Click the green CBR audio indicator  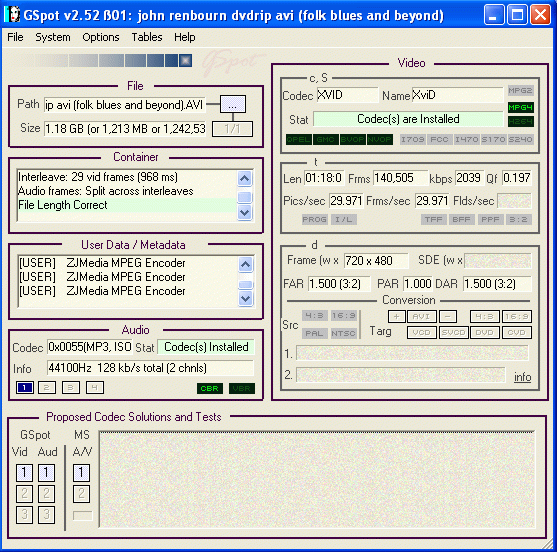(x=210, y=388)
